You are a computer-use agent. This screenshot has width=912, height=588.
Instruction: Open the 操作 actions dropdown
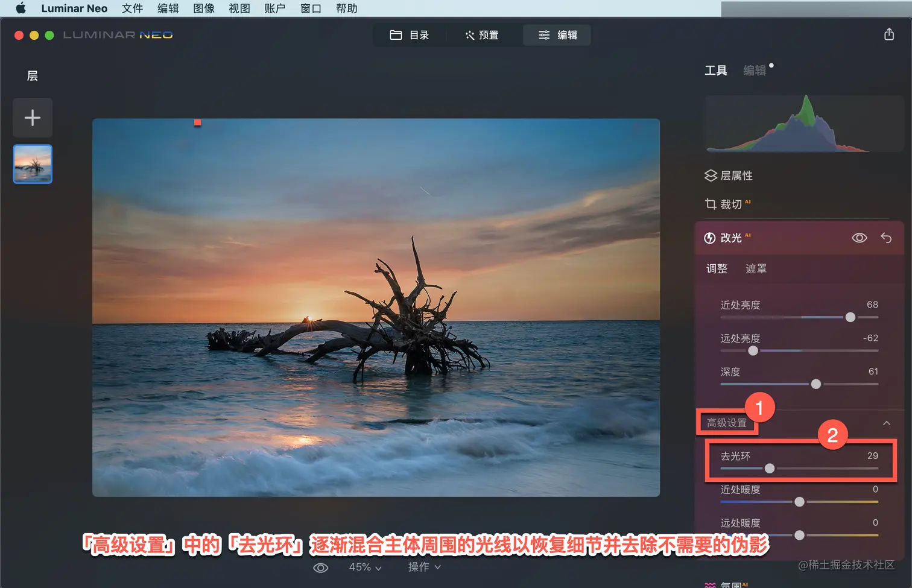click(425, 567)
